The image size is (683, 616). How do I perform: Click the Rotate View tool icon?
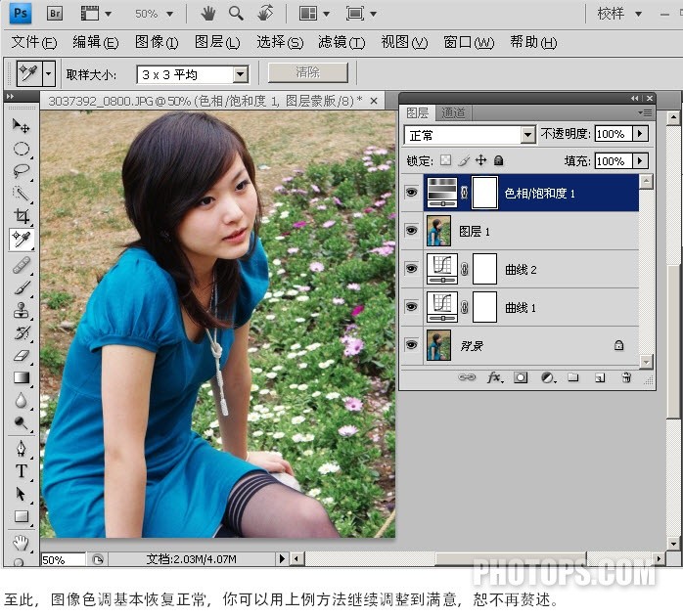[x=265, y=14]
